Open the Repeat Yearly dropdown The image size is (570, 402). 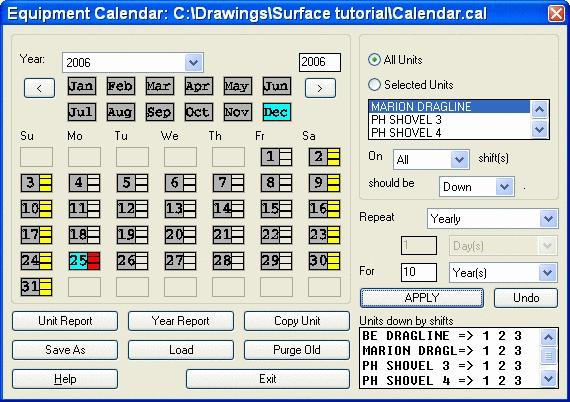tap(493, 219)
